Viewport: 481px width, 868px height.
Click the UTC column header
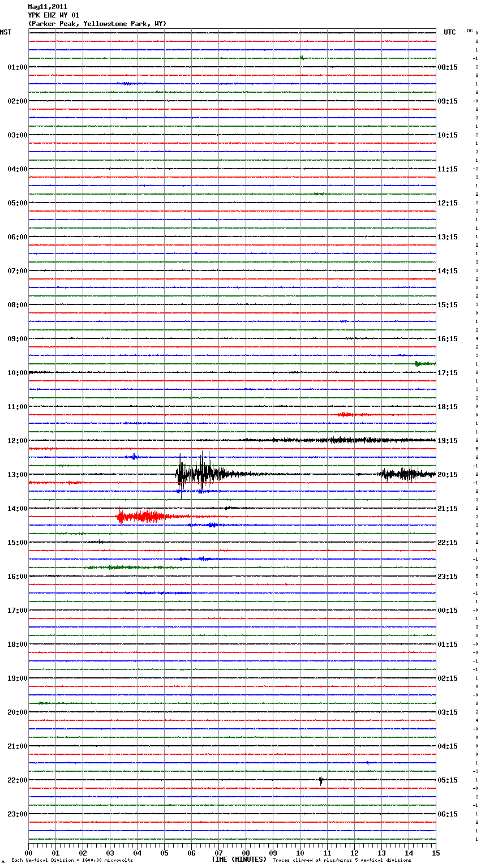[x=449, y=32]
